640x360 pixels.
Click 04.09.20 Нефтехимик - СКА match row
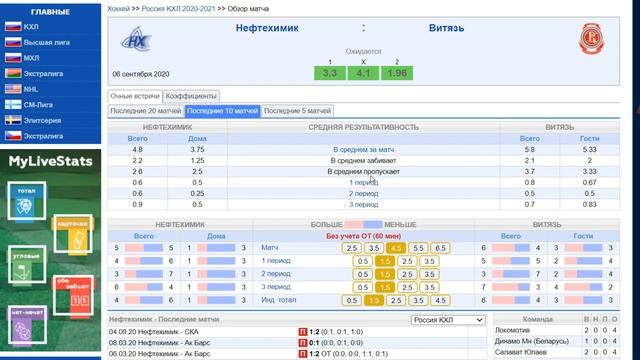[298, 332]
